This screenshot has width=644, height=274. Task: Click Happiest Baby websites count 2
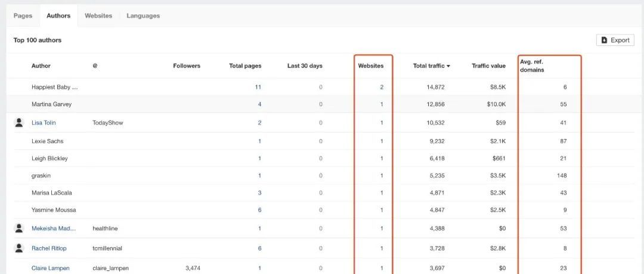(382, 87)
